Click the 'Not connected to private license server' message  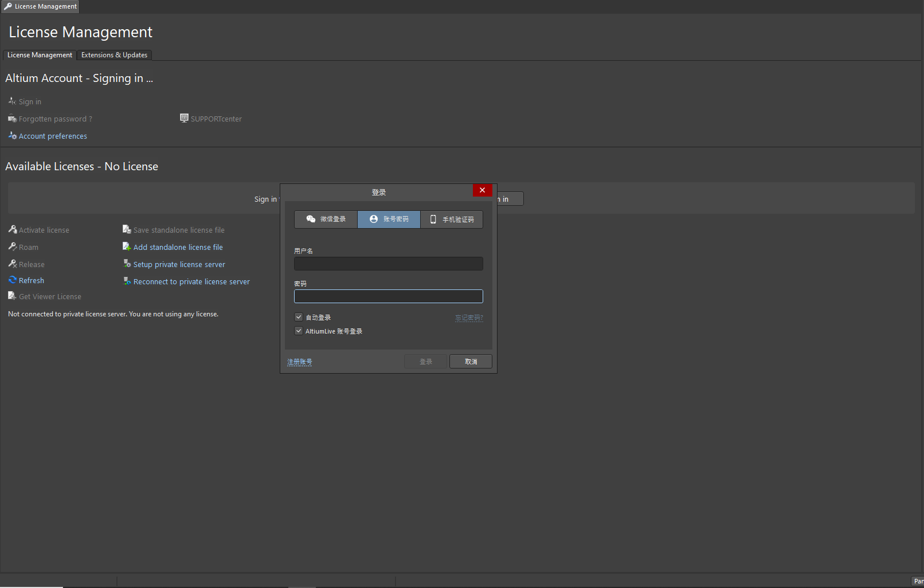113,314
